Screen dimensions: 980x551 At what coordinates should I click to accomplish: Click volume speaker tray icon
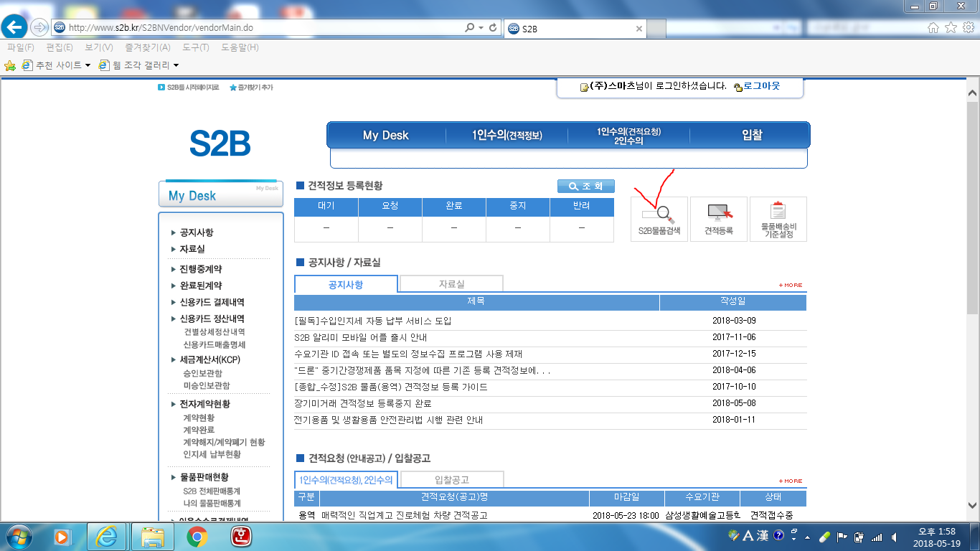(x=893, y=537)
